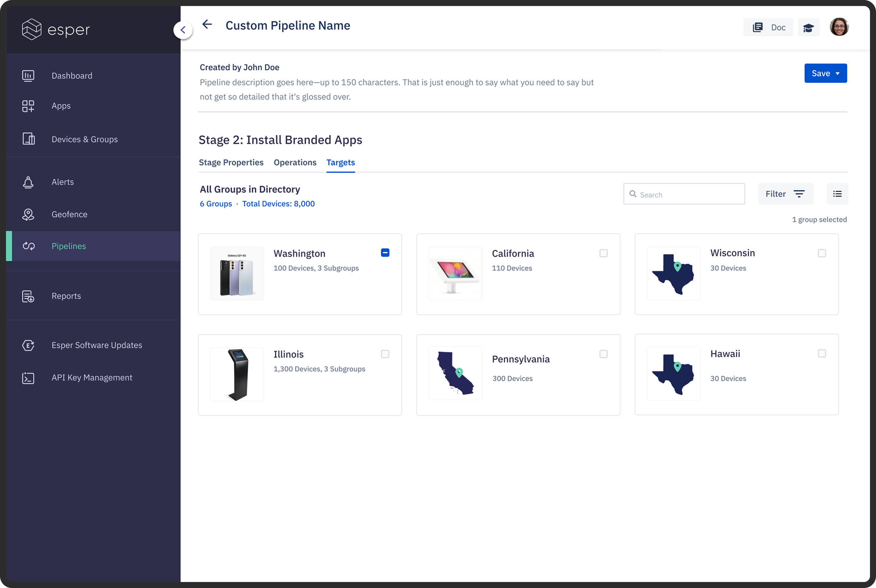Click the Reports sidebar icon
876x588 pixels.
28,296
